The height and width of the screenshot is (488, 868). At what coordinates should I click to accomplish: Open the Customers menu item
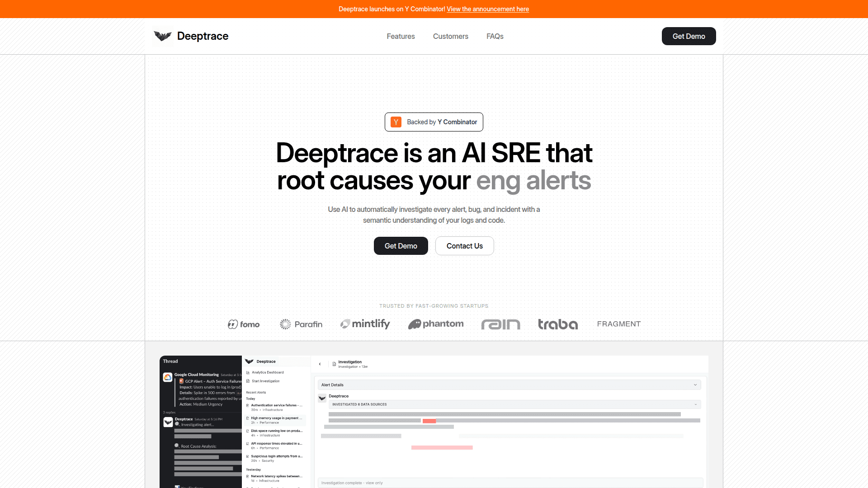click(x=450, y=36)
